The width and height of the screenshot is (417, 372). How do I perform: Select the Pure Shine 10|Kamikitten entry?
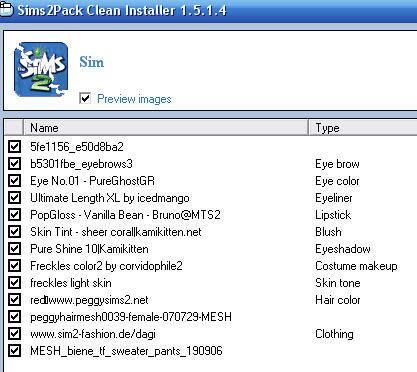coord(89,249)
